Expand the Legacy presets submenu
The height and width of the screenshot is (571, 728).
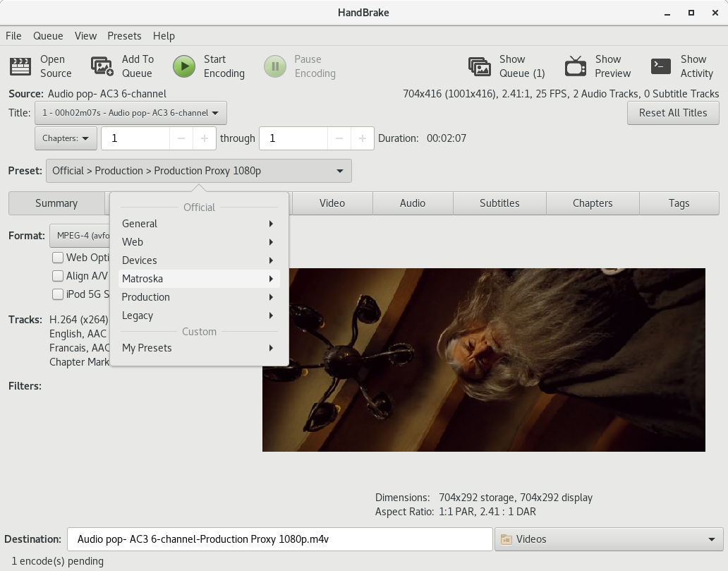click(199, 315)
